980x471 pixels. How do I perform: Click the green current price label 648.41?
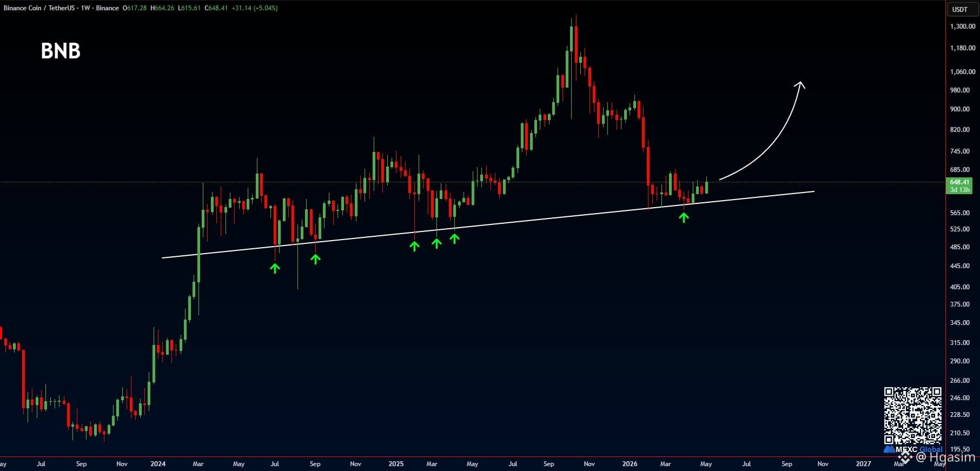coord(959,182)
